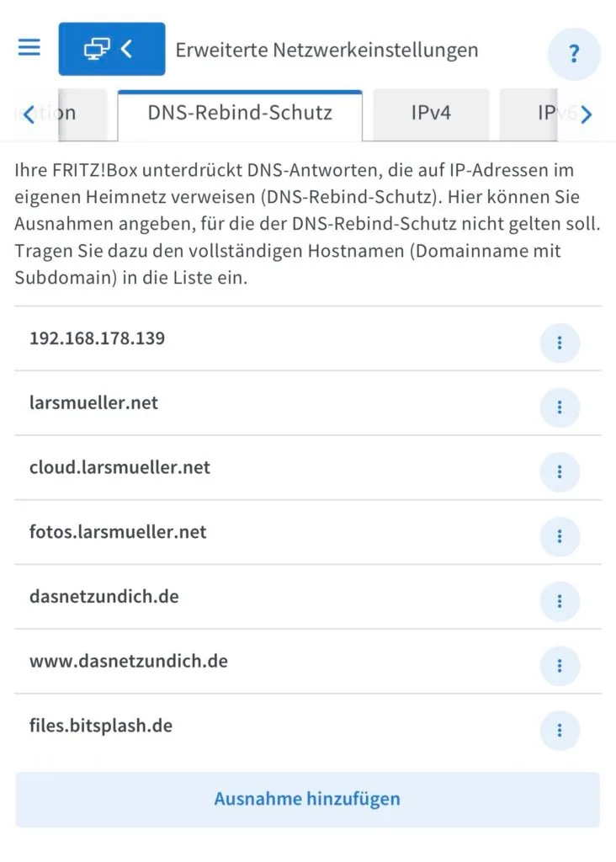This screenshot has width=616, height=862.
Task: Click the blue network back button
Action: [x=112, y=49]
